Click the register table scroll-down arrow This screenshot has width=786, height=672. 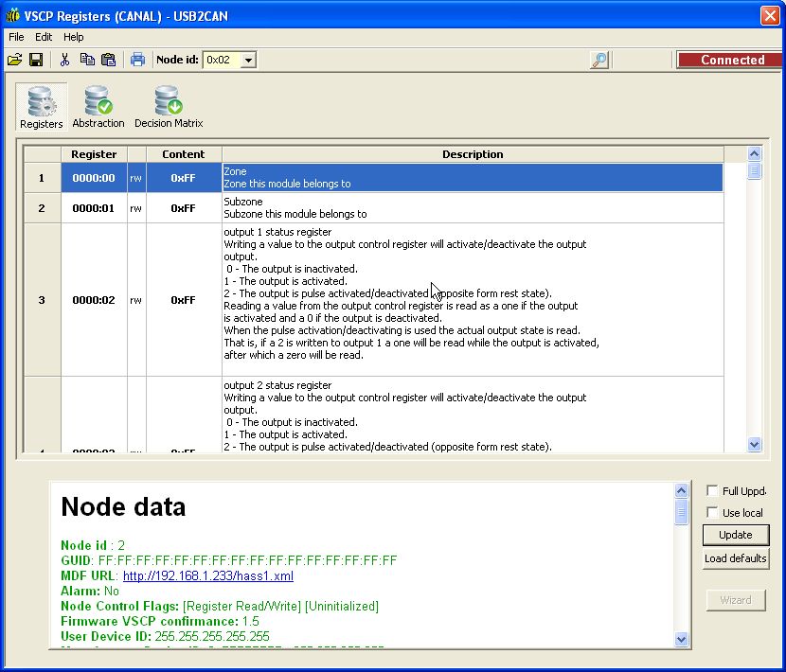(754, 444)
